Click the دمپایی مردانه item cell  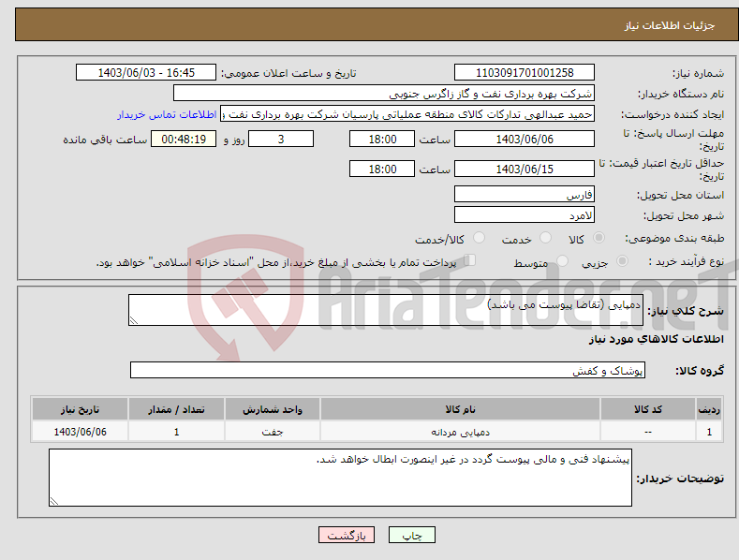460,432
